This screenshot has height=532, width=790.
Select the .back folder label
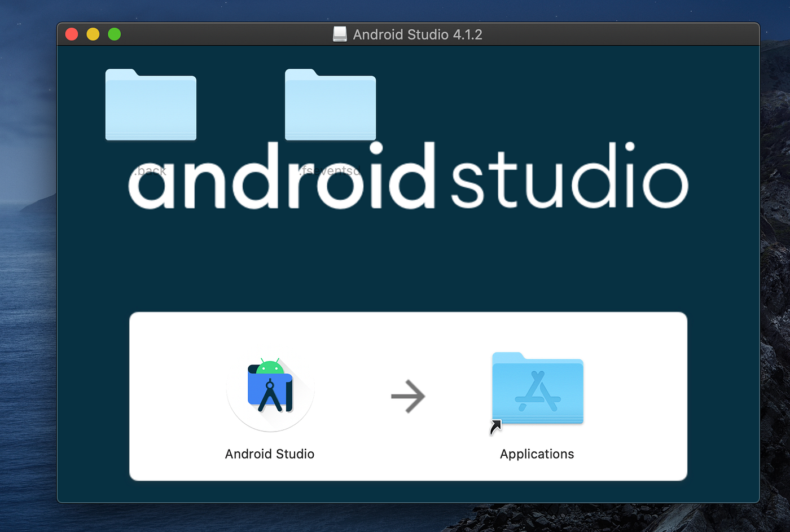click(150, 170)
